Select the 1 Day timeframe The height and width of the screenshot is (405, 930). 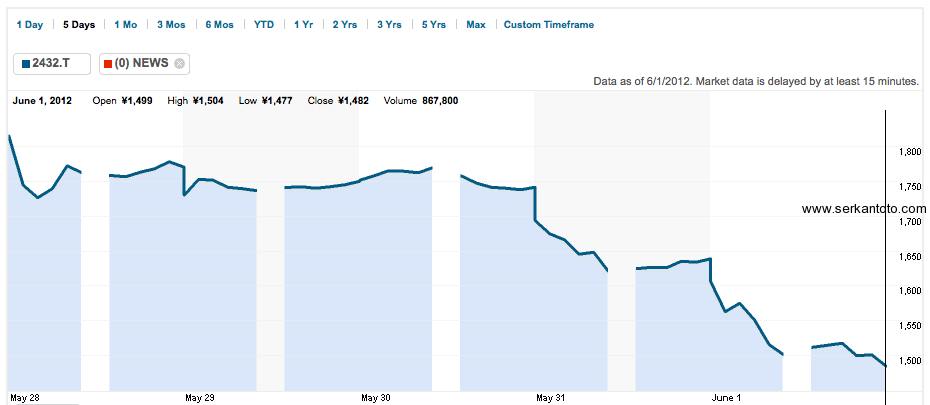(30, 25)
